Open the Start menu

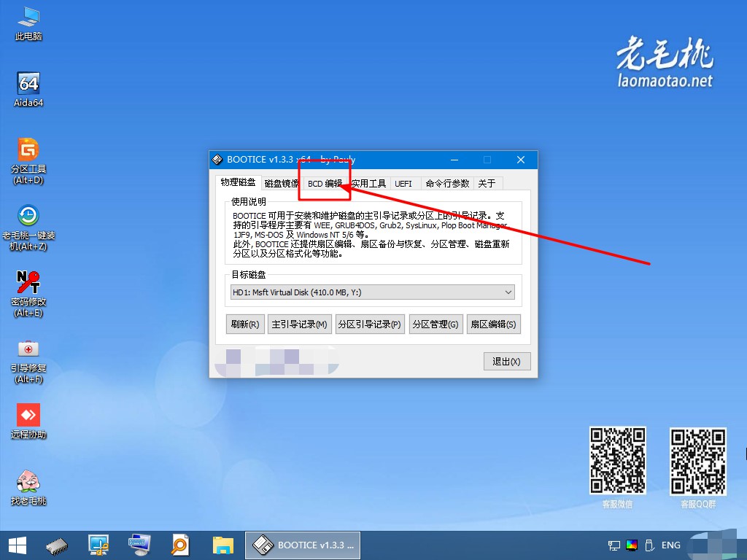(x=16, y=545)
